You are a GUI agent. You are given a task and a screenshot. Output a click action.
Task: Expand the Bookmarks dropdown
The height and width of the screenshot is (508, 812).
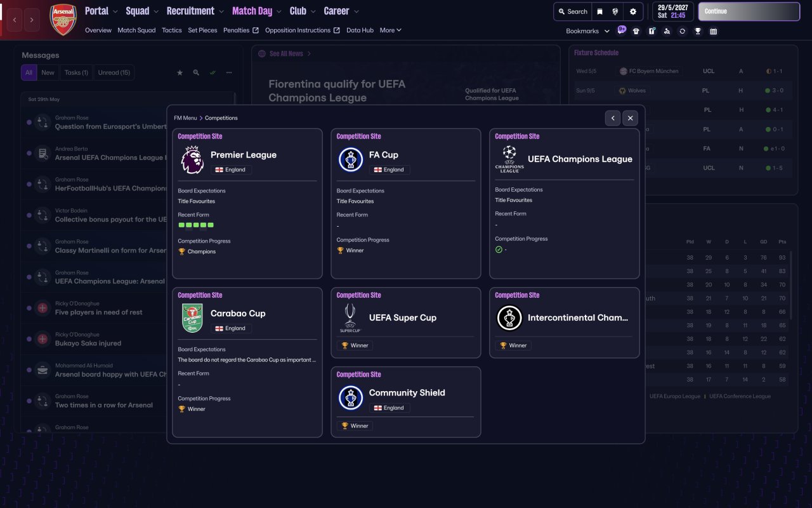[588, 31]
